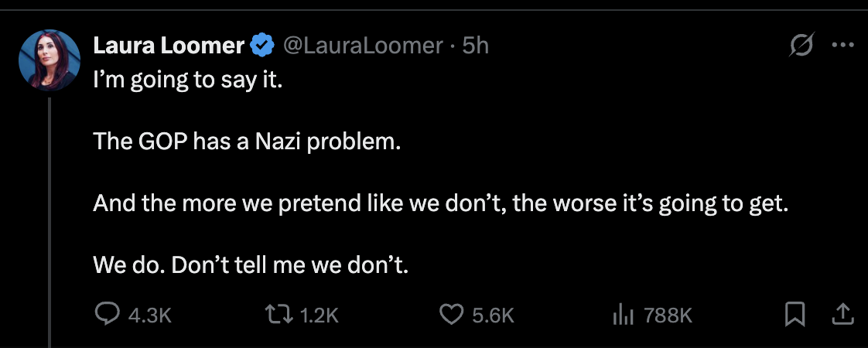Click the blue verified badge
868x348 pixels.
(262, 46)
